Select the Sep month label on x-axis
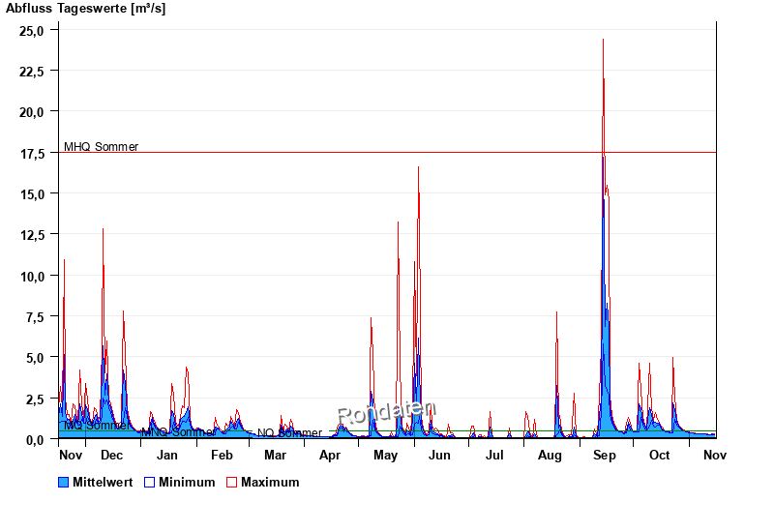The height and width of the screenshot is (532, 774). pos(605,455)
